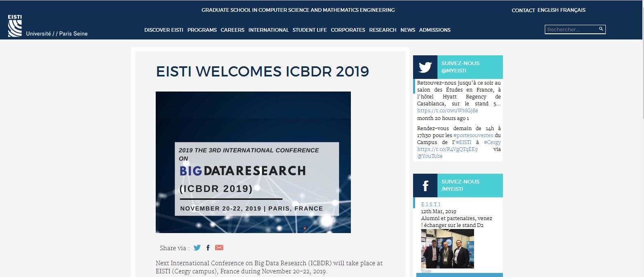Screen dimensions: 644x277
Task: Open the ICBDR 2019 conference banner image
Action: tap(253, 162)
